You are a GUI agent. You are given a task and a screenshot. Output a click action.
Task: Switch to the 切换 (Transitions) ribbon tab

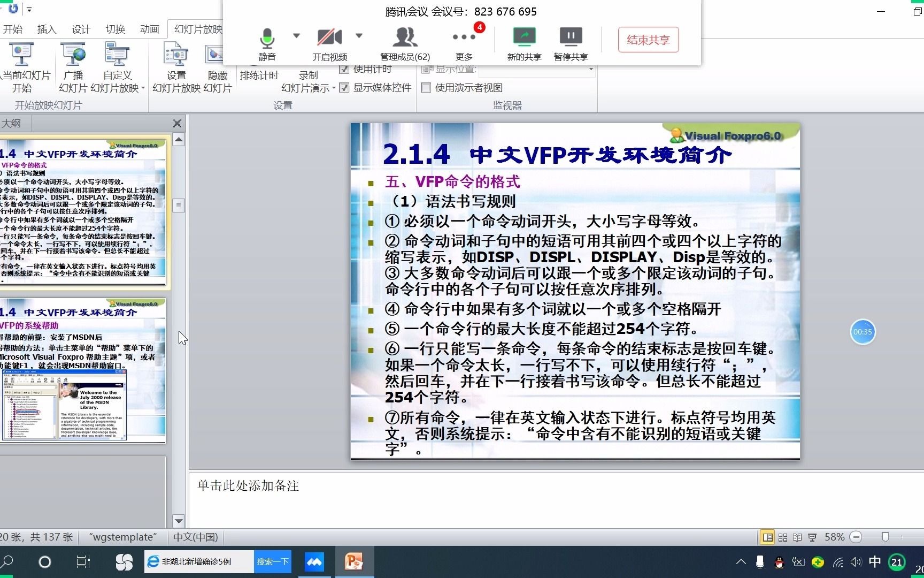coord(115,29)
